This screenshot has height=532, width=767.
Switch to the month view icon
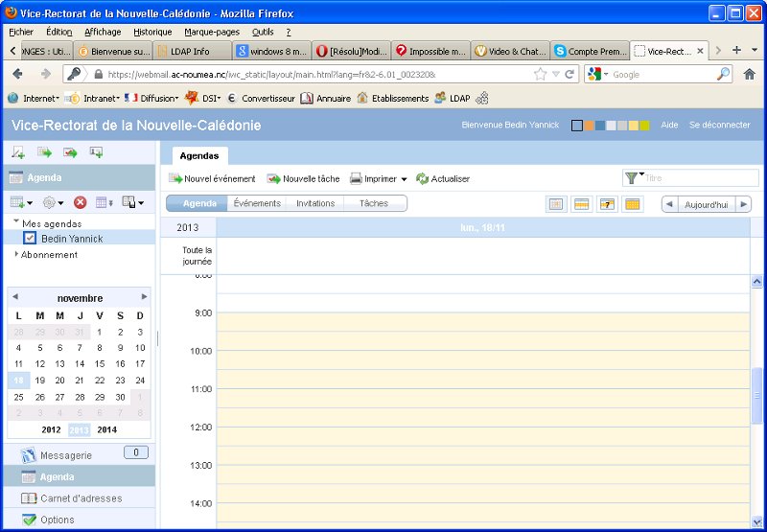coord(632,203)
